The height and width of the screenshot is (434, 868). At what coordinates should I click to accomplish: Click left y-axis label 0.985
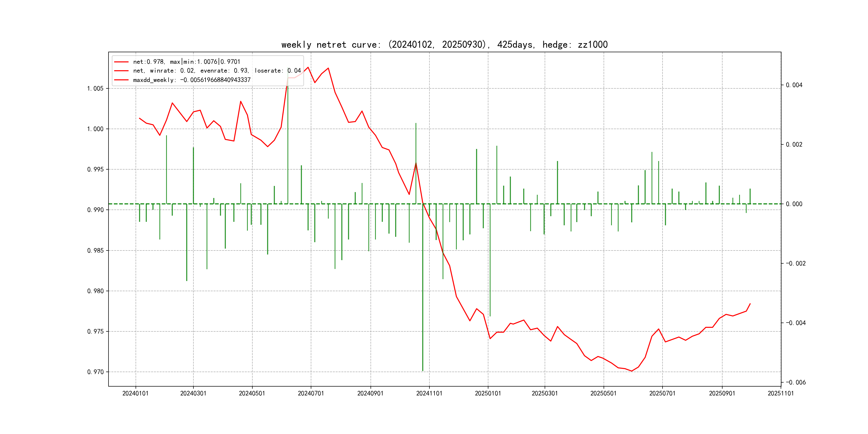(95, 251)
